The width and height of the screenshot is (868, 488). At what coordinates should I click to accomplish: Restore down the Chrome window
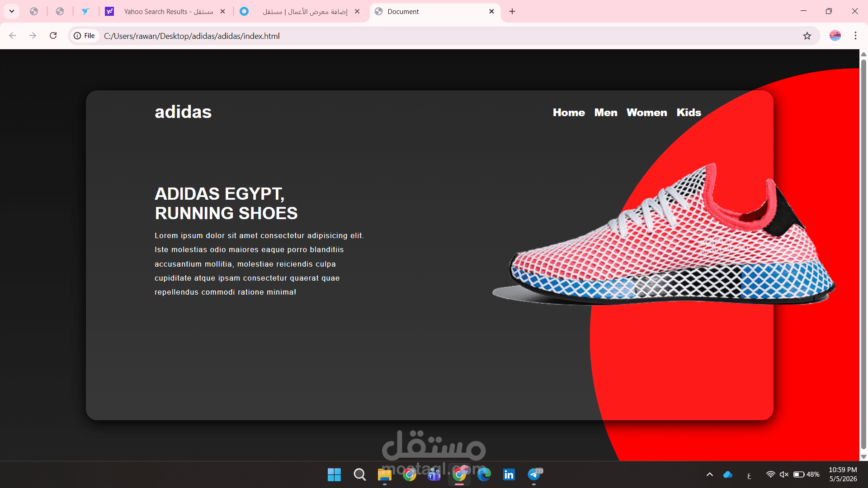(829, 11)
